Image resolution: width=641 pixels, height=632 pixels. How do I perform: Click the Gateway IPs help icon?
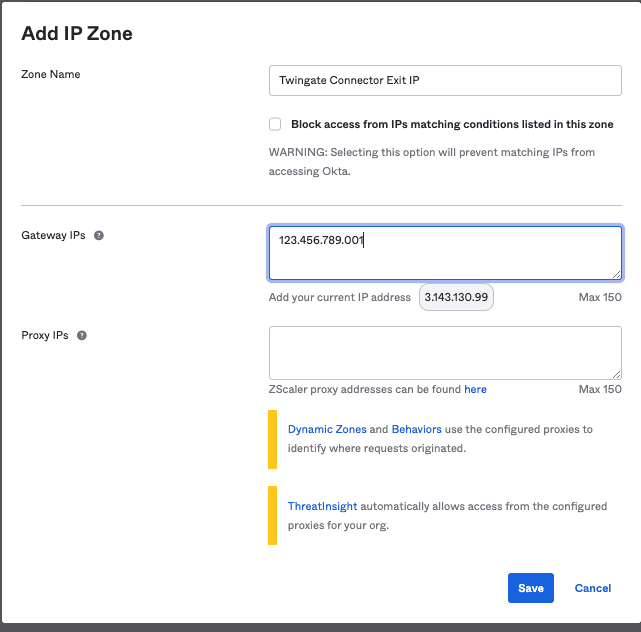[x=99, y=236]
